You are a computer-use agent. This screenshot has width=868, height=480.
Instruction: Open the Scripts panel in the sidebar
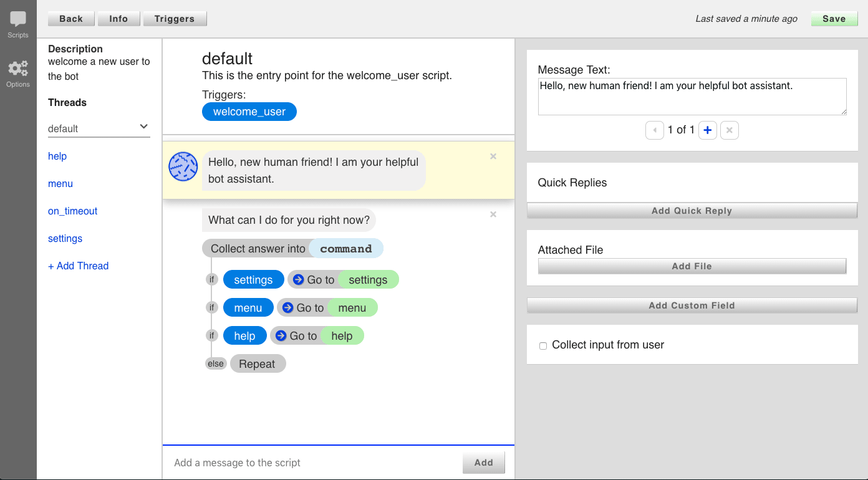(x=17, y=19)
